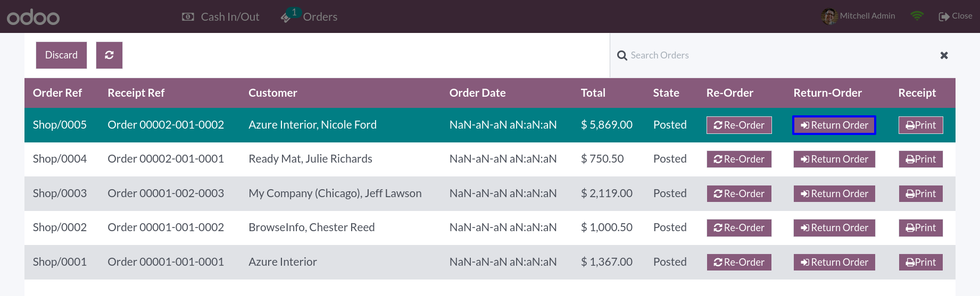The width and height of the screenshot is (980, 296).
Task: Click the refresh orders icon button
Action: coord(109,55)
